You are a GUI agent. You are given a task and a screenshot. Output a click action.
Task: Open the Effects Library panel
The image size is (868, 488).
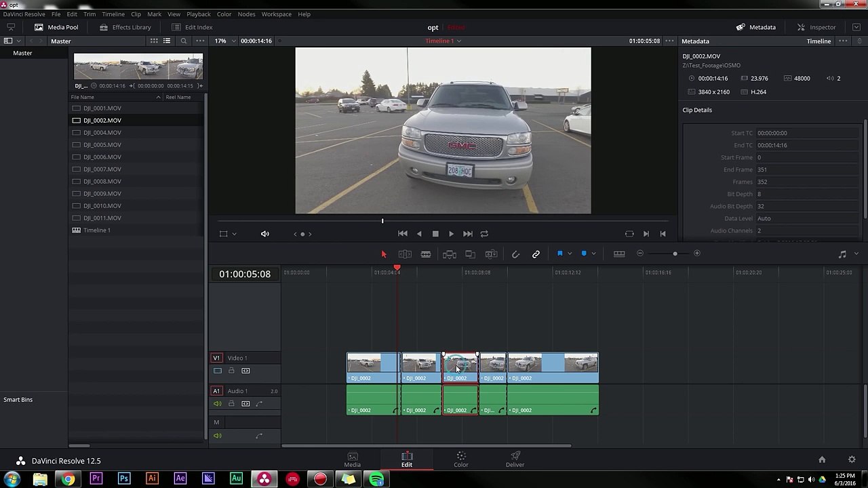point(125,27)
